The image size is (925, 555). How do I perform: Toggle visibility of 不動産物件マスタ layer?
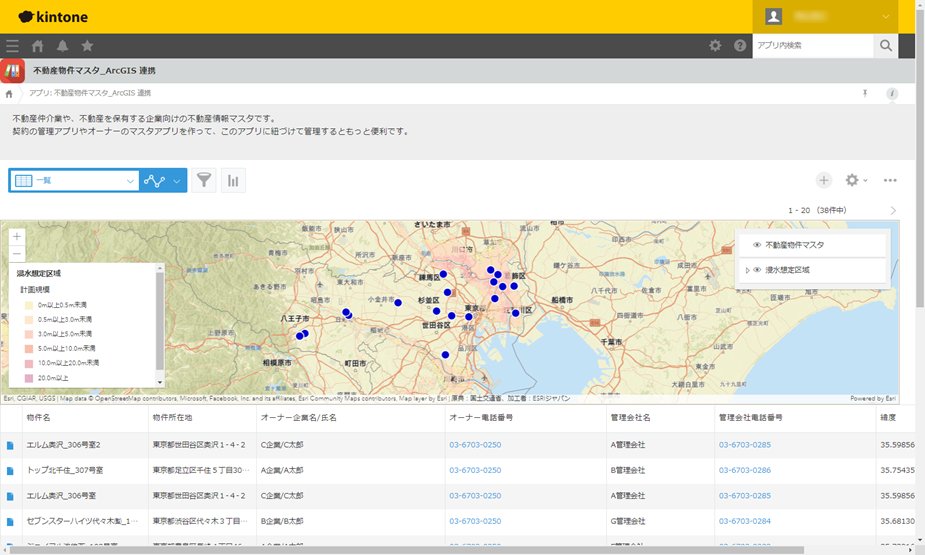click(757, 245)
